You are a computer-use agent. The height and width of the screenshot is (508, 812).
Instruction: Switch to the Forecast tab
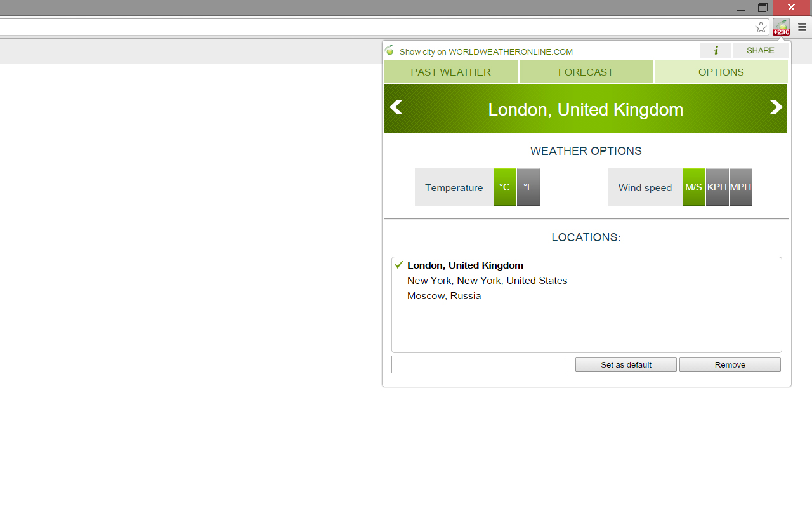pos(586,72)
